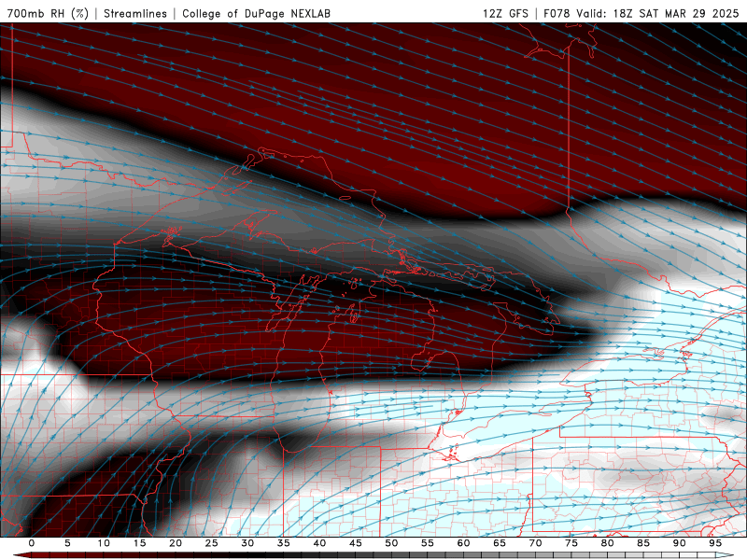This screenshot has width=747, height=560.
Task: Choose the "60" scale value
Action: pyautogui.click(x=463, y=543)
